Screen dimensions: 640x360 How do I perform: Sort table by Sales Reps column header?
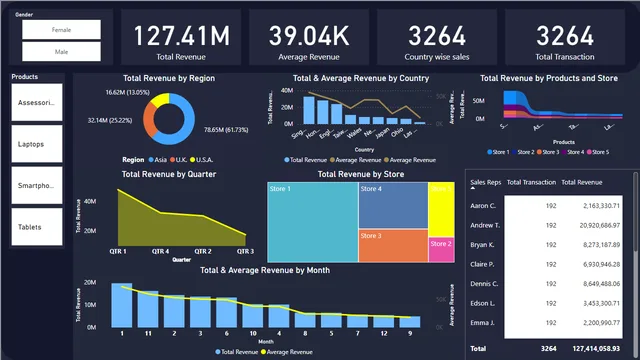tap(485, 182)
